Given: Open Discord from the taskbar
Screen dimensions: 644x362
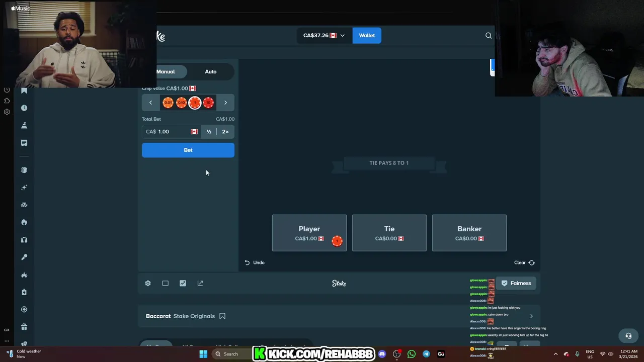Looking at the screenshot, I should click(x=382, y=354).
